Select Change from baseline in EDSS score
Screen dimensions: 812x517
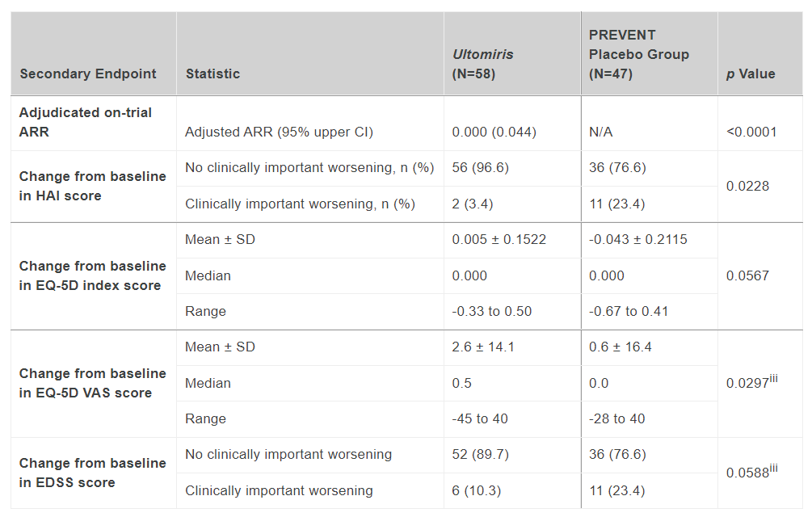[92, 473]
